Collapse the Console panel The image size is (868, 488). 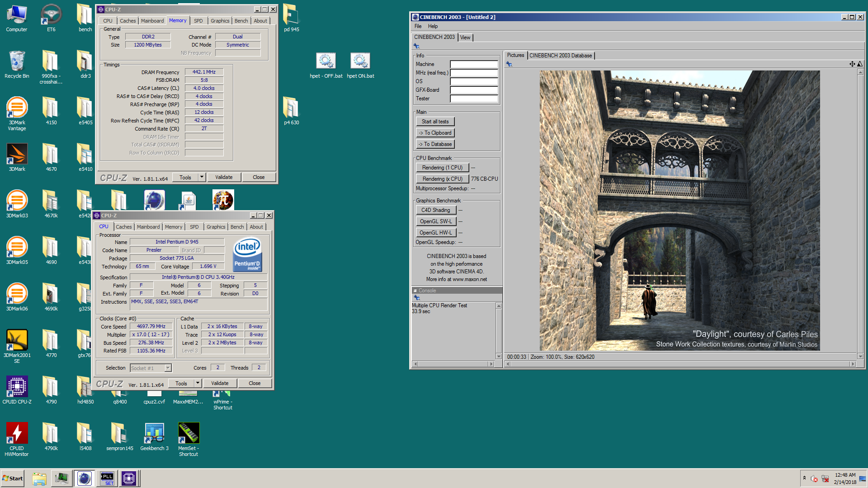click(x=415, y=291)
